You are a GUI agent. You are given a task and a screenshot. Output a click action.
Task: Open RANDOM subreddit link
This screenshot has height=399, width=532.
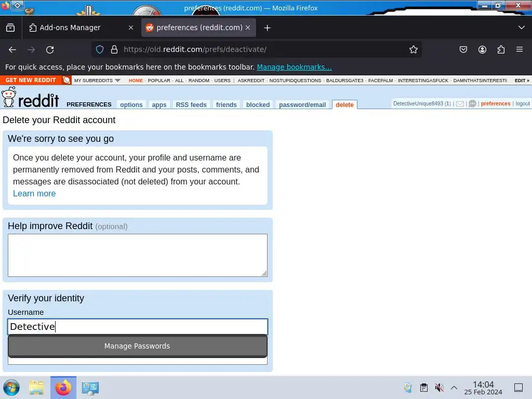click(x=199, y=81)
